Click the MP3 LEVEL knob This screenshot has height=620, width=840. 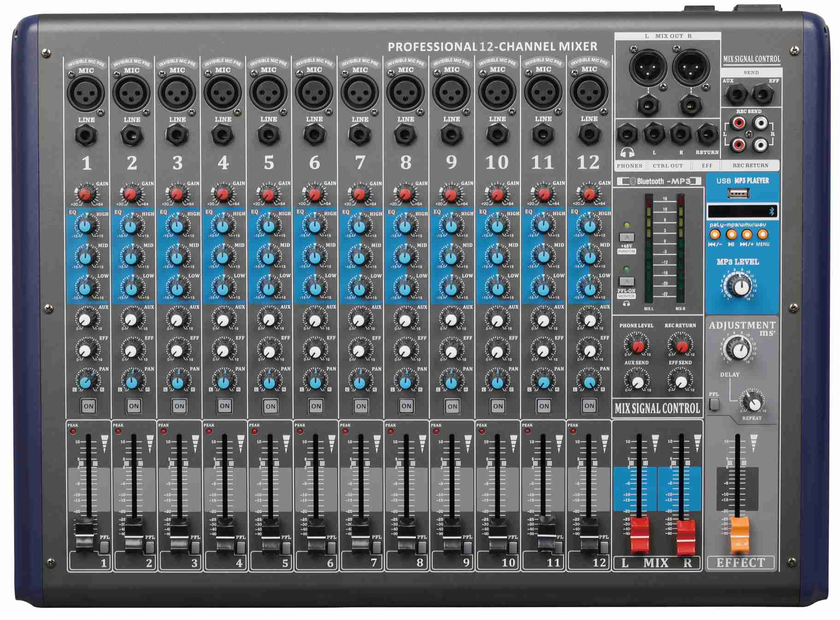coord(741,287)
